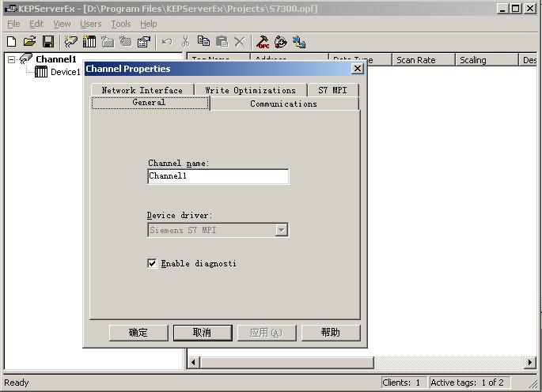Click the Undo toolbar icon
Viewport: 542px width, 392px height.
pyautogui.click(x=167, y=42)
